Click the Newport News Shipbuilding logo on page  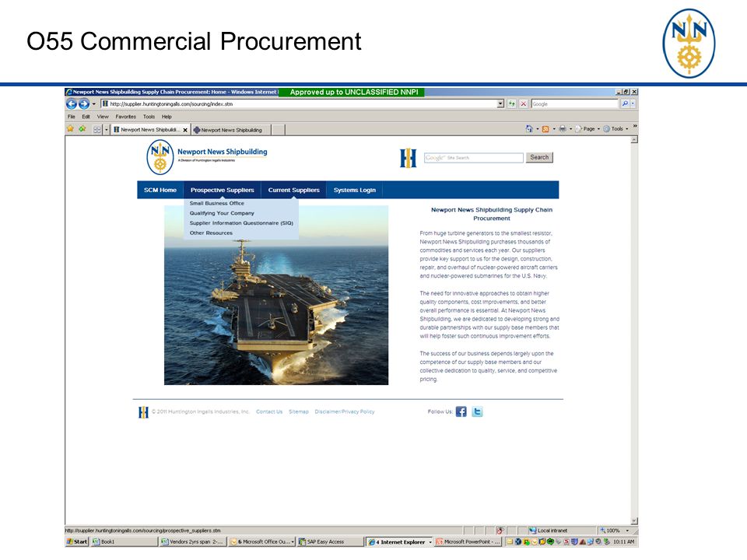point(207,156)
